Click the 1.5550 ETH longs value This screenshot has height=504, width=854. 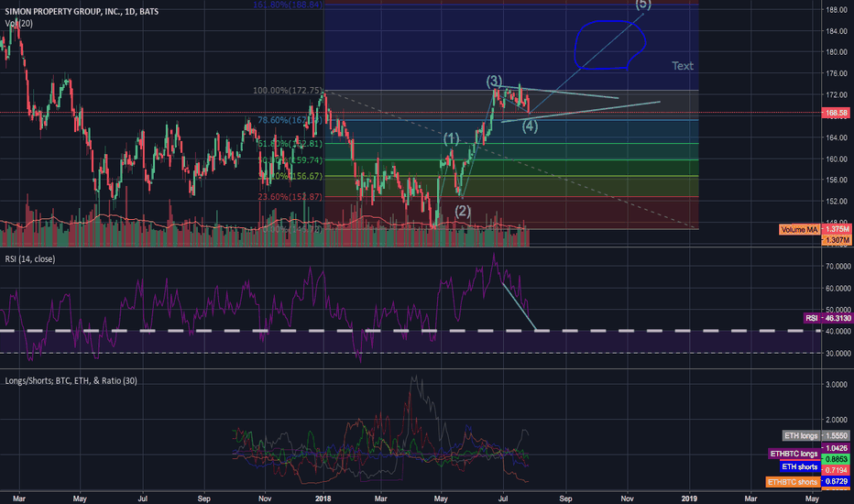coord(836,435)
